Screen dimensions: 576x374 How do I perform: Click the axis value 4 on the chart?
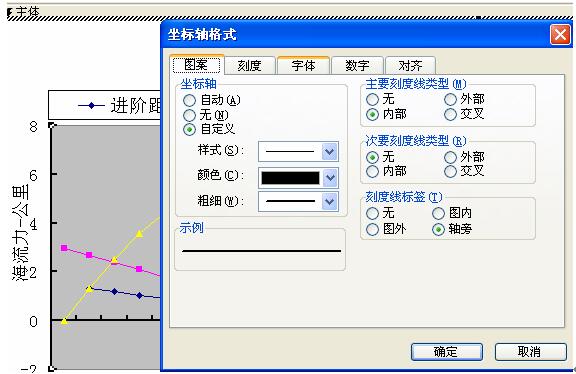pos(33,224)
